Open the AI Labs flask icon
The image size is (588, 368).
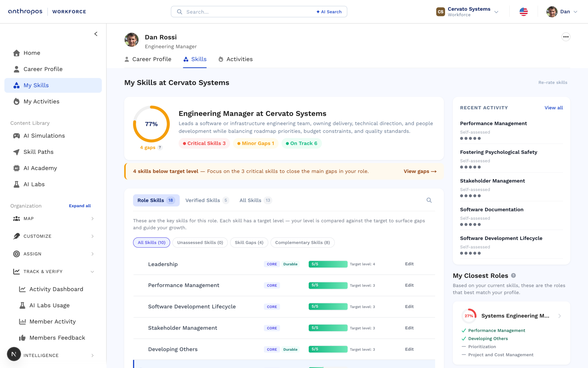(x=17, y=184)
